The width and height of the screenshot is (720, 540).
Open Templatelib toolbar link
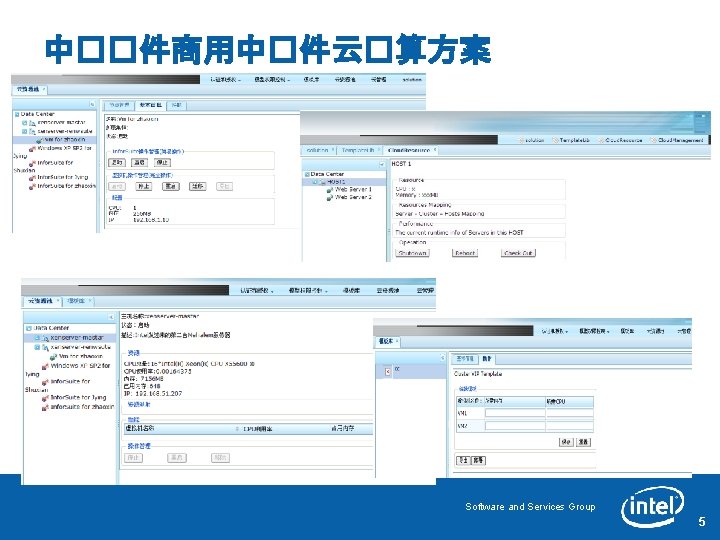[571, 140]
